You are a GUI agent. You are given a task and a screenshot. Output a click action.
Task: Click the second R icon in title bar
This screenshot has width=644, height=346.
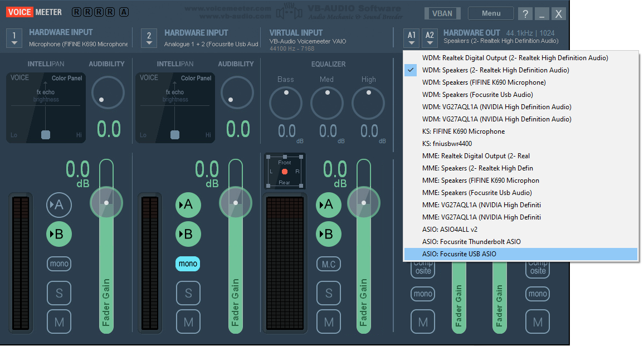[87, 12]
